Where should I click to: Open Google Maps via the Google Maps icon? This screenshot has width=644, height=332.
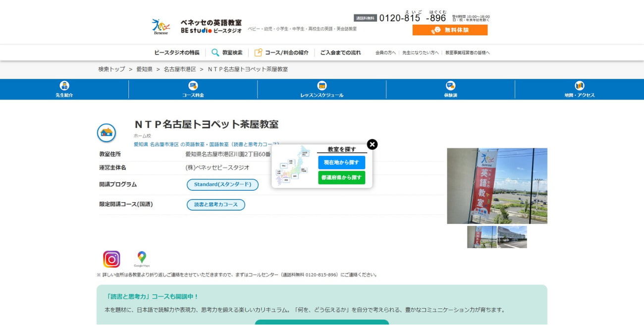pyautogui.click(x=141, y=256)
